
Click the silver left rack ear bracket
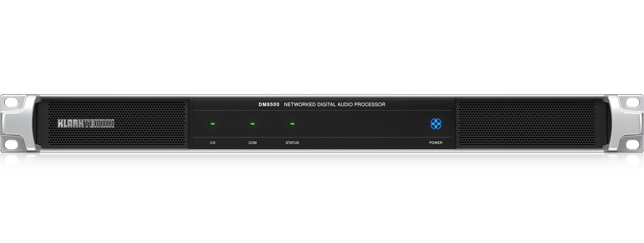pyautogui.click(x=19, y=123)
